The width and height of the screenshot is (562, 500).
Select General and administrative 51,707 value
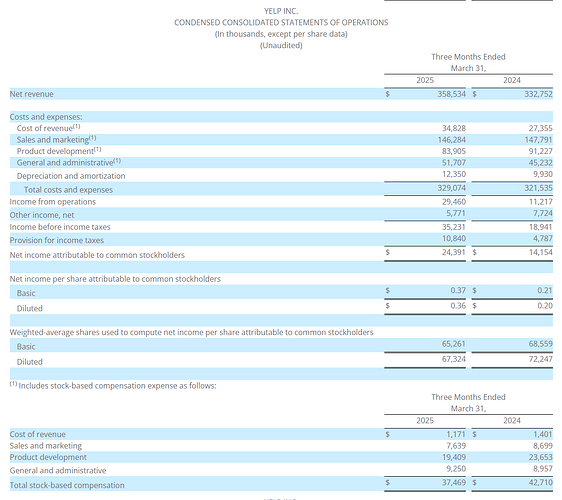[454, 162]
